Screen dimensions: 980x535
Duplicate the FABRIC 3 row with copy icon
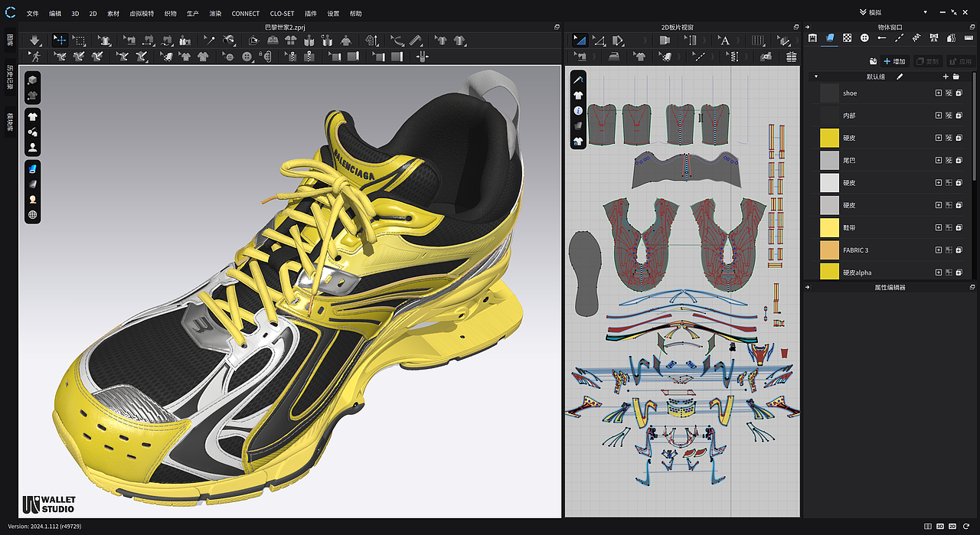point(959,250)
